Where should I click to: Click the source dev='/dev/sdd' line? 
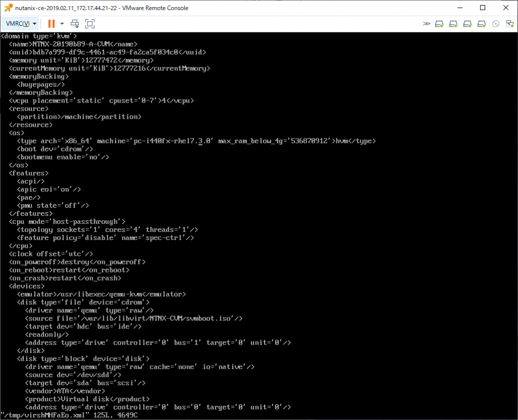73,375
